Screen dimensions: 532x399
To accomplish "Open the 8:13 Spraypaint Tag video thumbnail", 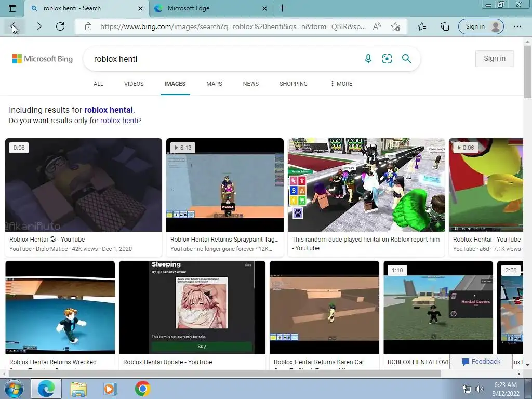I will (x=225, y=185).
